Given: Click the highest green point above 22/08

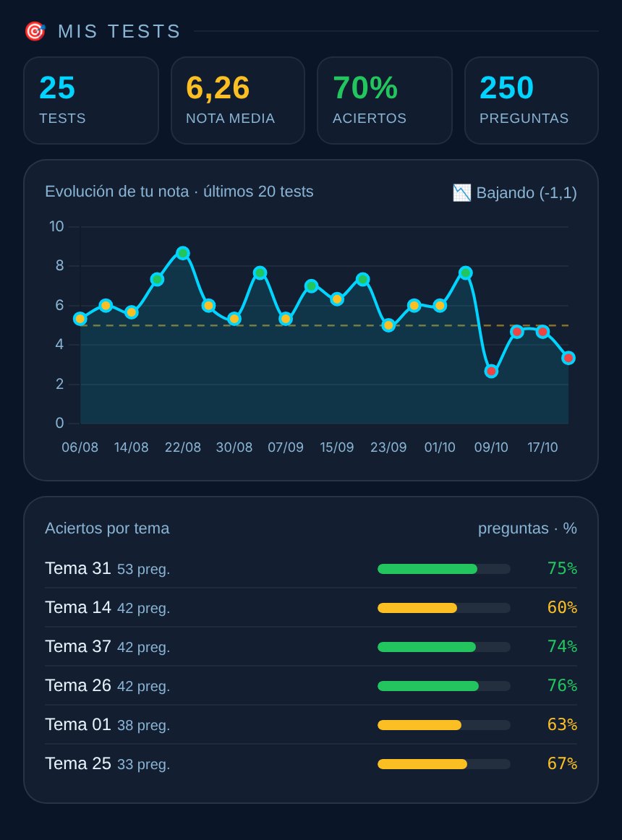Looking at the screenshot, I should (183, 253).
